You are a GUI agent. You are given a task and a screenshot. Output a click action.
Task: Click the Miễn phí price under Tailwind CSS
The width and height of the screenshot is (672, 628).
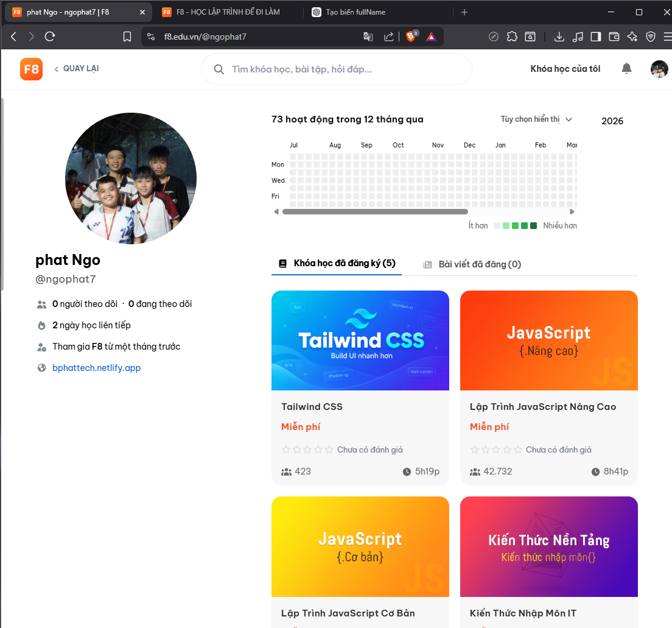(x=301, y=427)
